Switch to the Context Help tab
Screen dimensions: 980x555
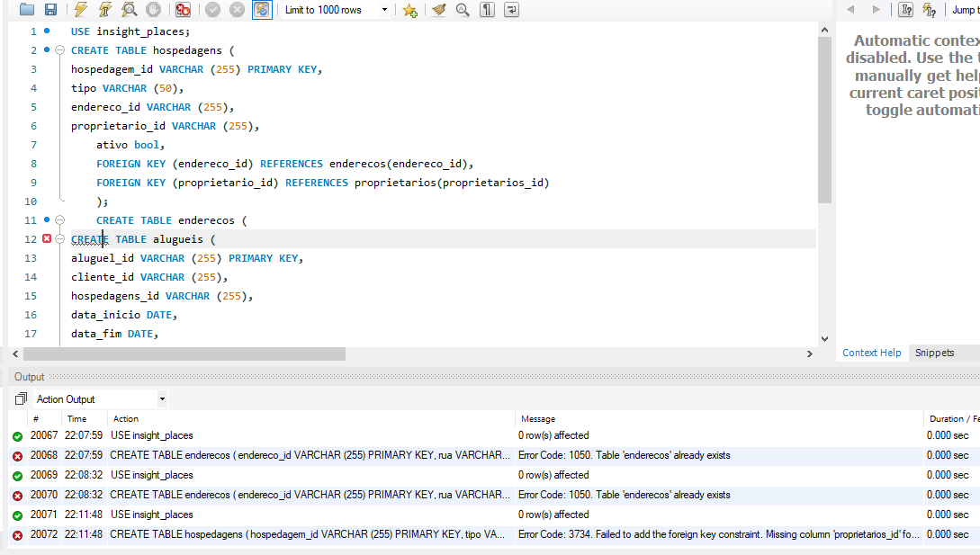[871, 353]
